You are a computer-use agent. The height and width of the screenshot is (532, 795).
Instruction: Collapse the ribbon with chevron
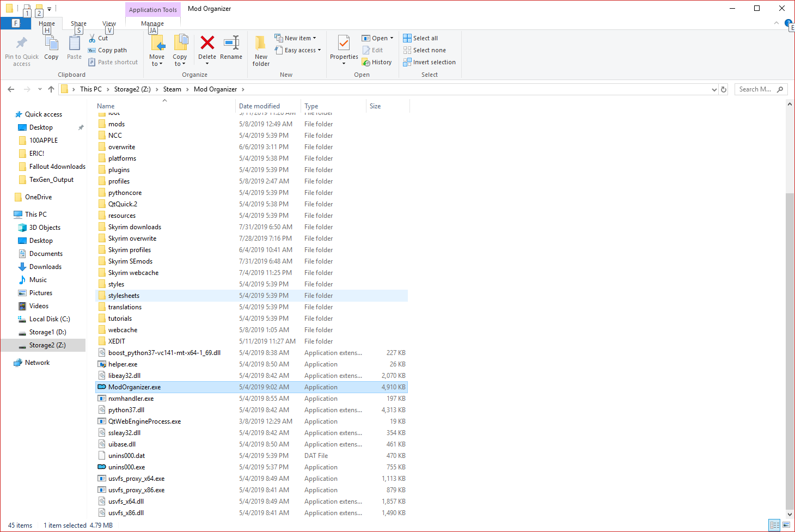click(x=776, y=23)
